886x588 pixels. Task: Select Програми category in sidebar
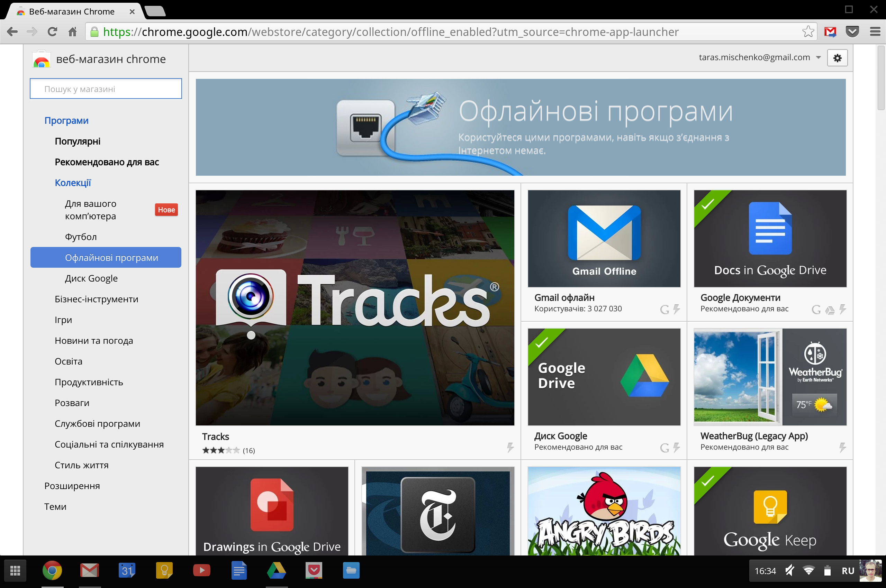66,119
